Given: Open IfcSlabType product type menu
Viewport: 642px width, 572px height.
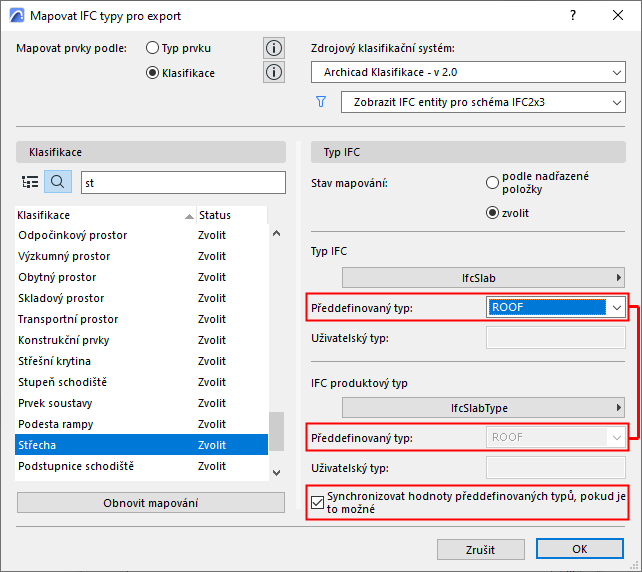Looking at the screenshot, I should click(x=484, y=407).
